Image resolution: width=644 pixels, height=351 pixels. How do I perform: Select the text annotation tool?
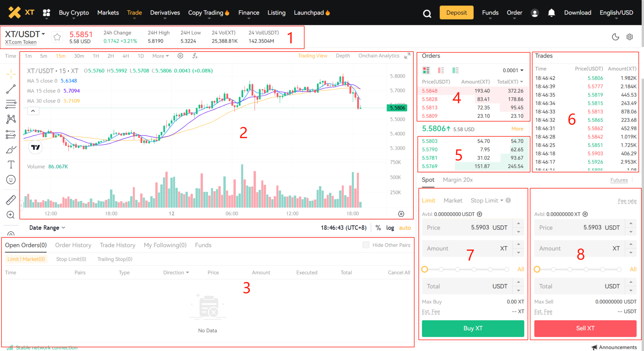(11, 165)
